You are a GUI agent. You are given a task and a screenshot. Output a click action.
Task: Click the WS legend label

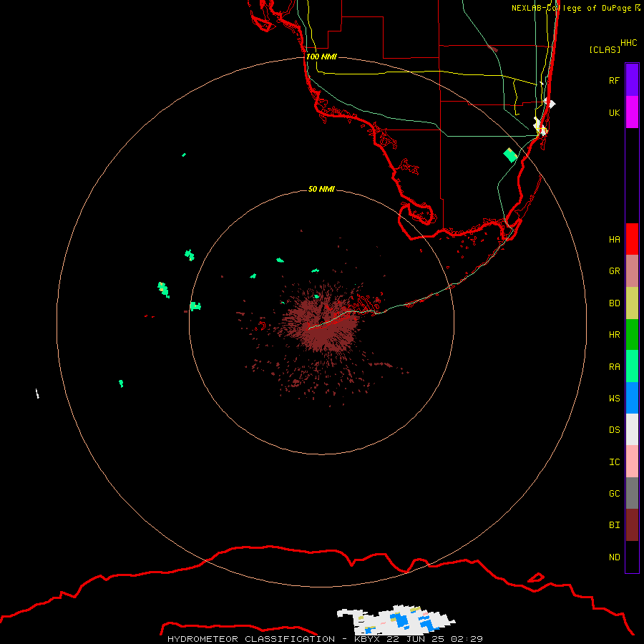[615, 398]
